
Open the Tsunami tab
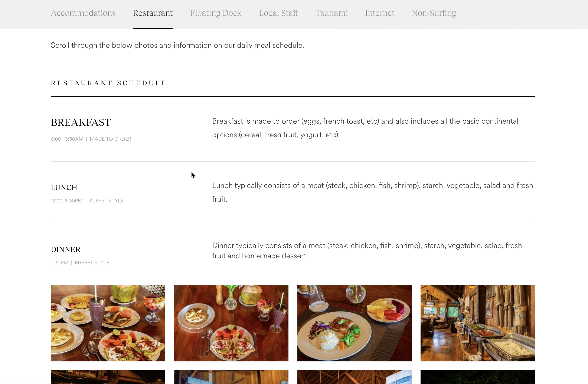coord(331,13)
